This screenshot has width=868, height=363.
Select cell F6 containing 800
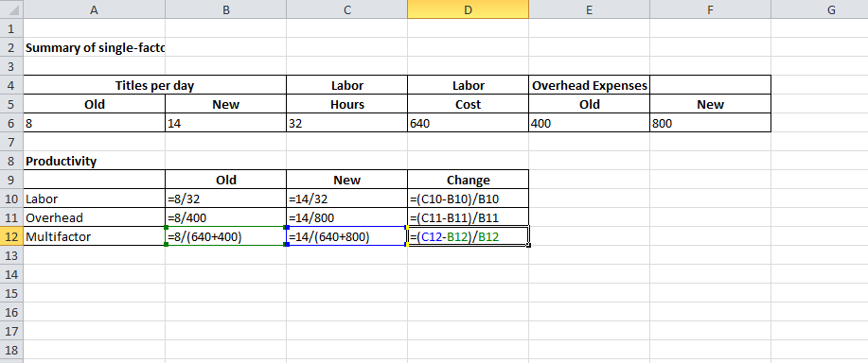pos(710,123)
